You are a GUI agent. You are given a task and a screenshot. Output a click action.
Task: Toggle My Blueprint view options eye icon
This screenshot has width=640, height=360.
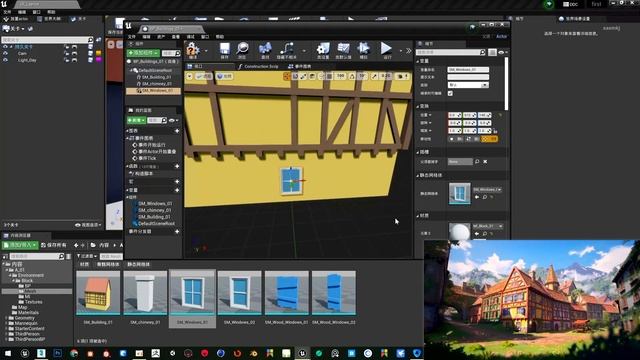173,120
